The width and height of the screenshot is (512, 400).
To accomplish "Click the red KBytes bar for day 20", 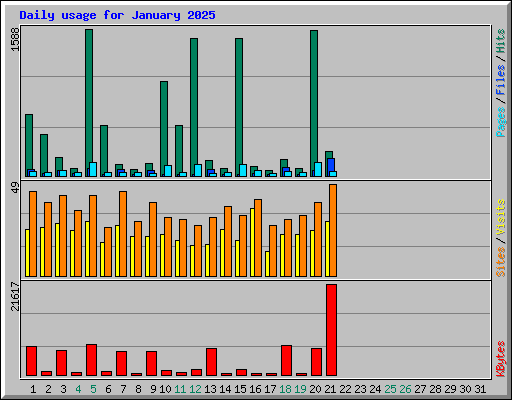I will click(x=317, y=362).
